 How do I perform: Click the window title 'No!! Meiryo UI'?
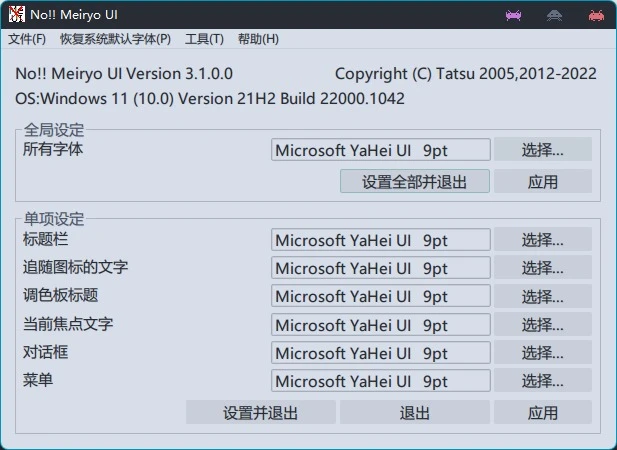(74, 15)
